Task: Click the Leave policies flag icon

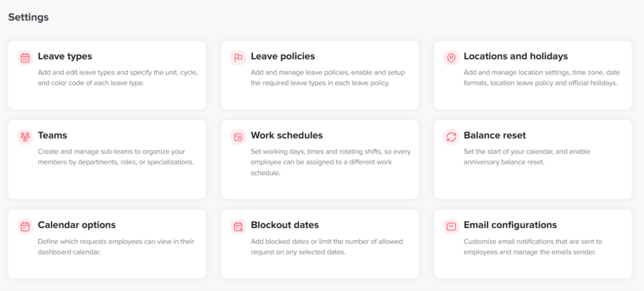Action: point(238,58)
